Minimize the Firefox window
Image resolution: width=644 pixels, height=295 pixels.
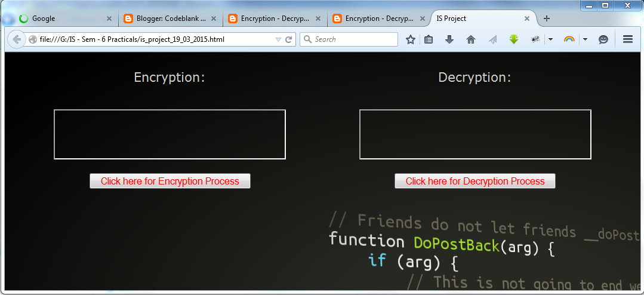(x=589, y=5)
